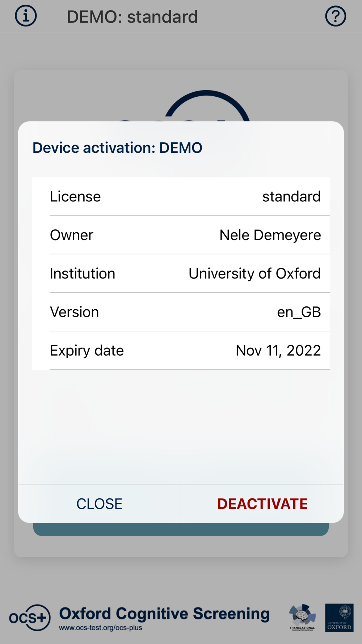Click the Nele Demeyere owner value
Screen dimensions: 362x644
[270, 235]
